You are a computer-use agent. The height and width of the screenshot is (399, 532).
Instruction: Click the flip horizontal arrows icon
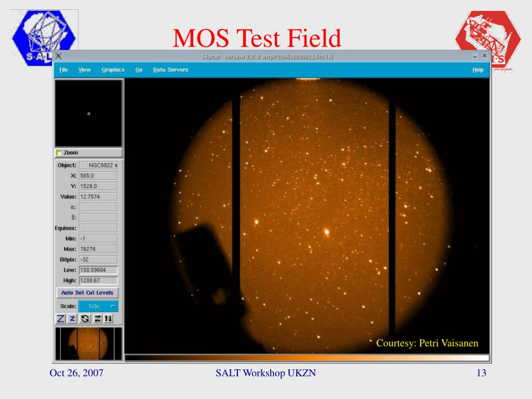[97, 318]
